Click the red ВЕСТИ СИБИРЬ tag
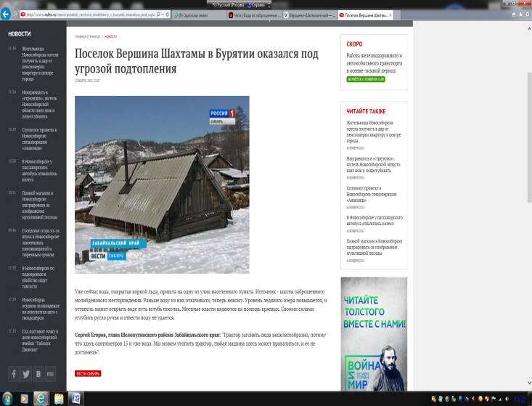The image size is (532, 406). click(88, 373)
